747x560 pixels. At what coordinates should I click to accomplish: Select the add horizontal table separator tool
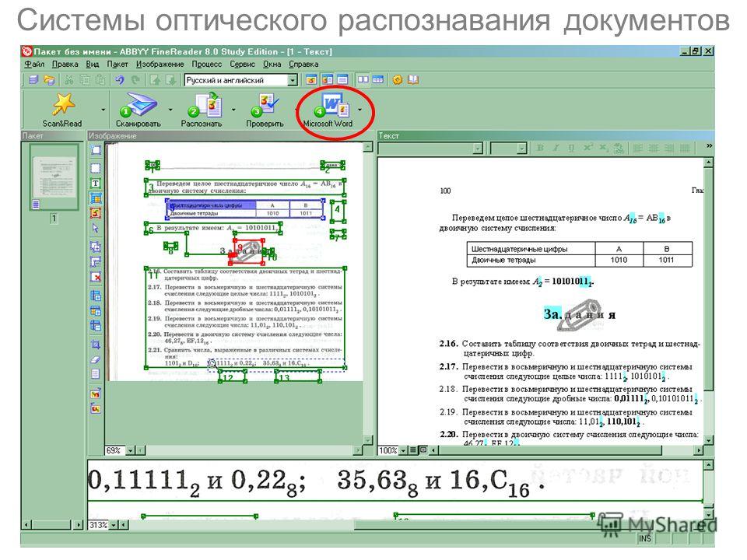click(x=96, y=311)
